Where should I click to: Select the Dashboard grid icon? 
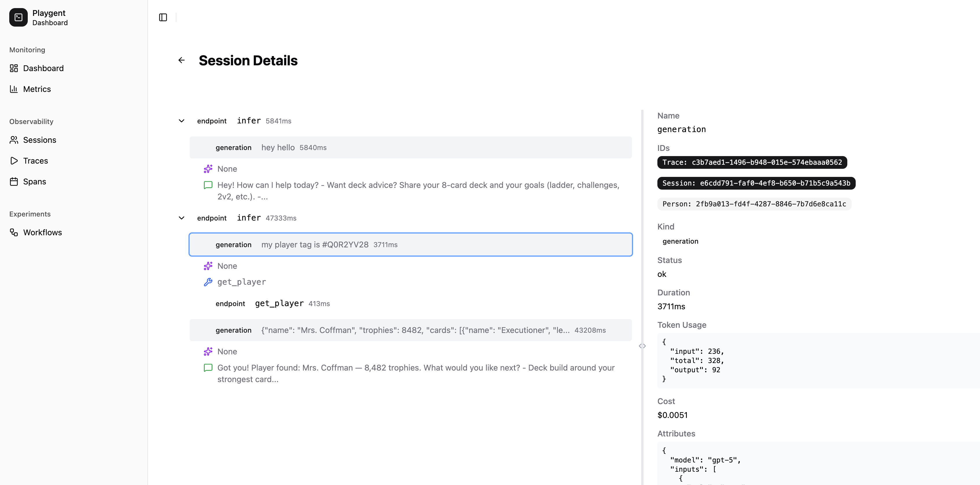click(x=14, y=69)
